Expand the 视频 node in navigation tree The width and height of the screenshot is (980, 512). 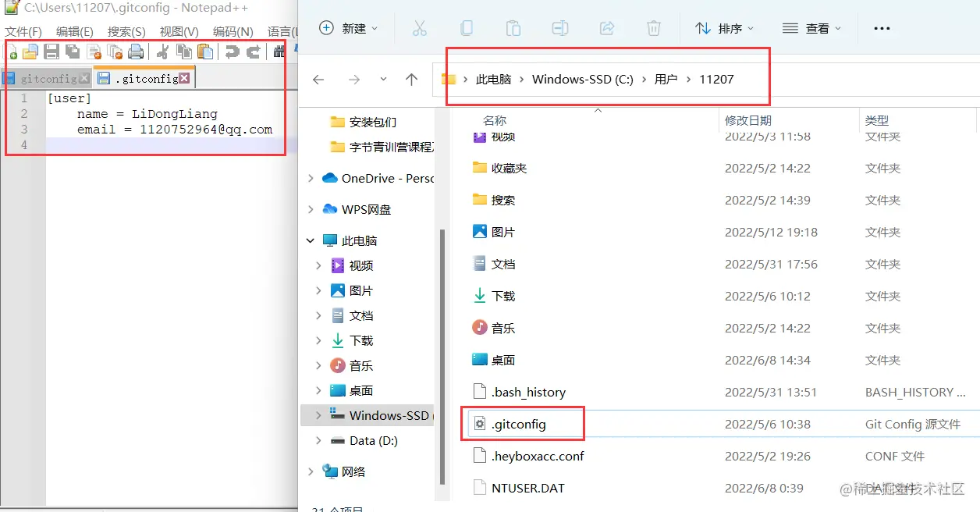pyautogui.click(x=318, y=265)
